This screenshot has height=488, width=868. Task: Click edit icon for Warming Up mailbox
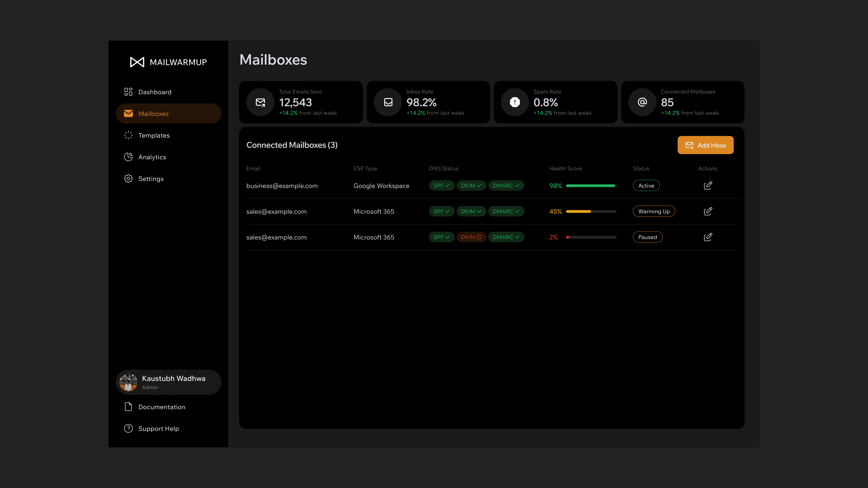coord(708,211)
